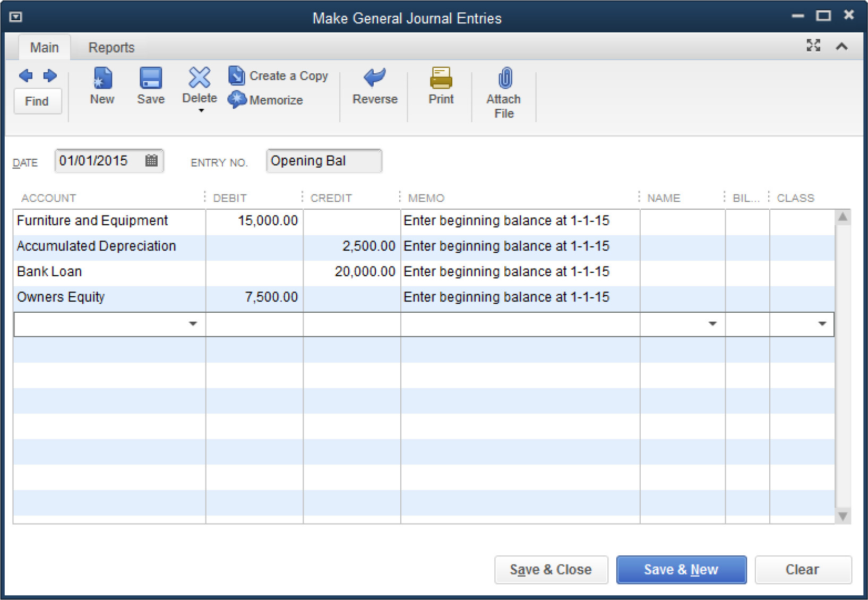868x600 pixels.
Task: Collapse the ribbon with the chevron
Action: [841, 46]
